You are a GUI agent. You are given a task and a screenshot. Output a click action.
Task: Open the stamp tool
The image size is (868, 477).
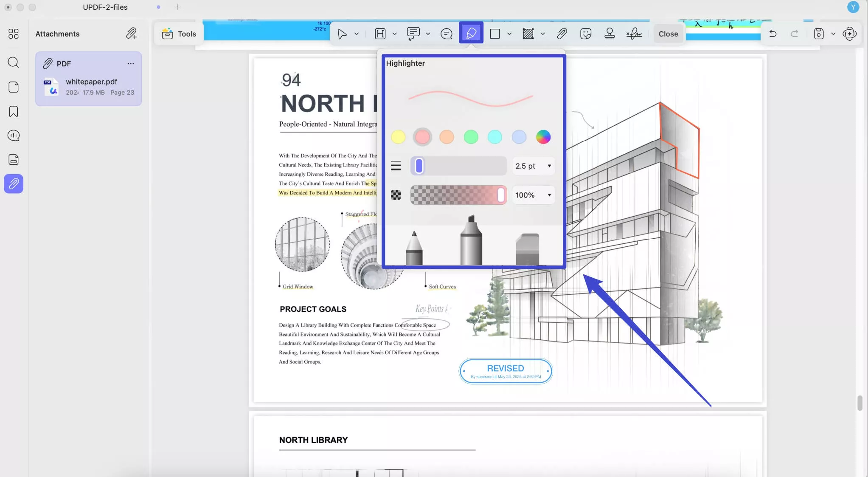610,34
